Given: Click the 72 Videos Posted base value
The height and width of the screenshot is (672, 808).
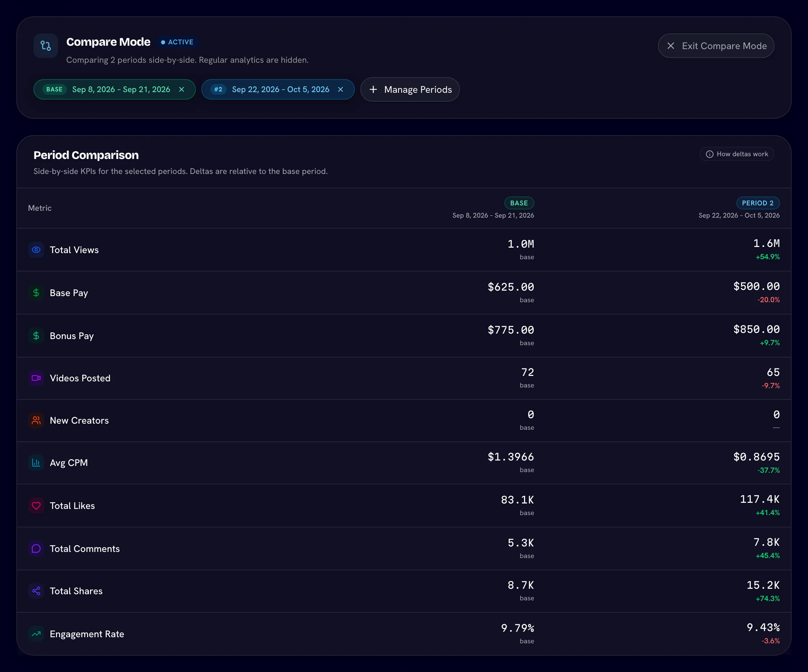Looking at the screenshot, I should click(x=528, y=372).
